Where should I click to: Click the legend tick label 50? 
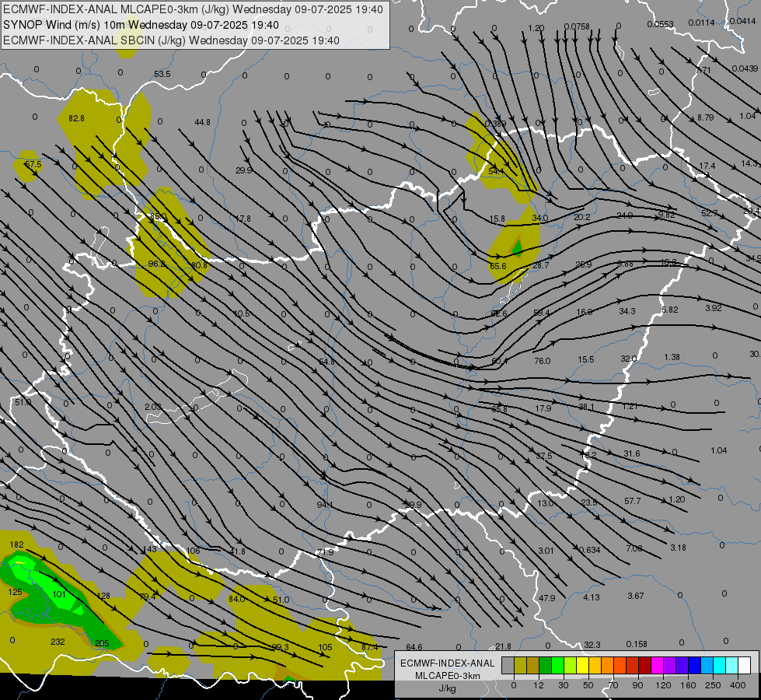(x=588, y=685)
